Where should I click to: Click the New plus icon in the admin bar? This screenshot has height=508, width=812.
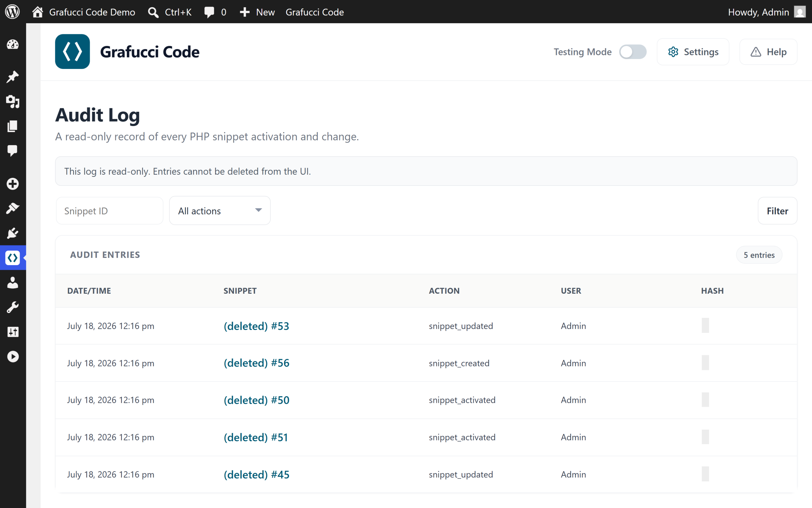click(245, 12)
